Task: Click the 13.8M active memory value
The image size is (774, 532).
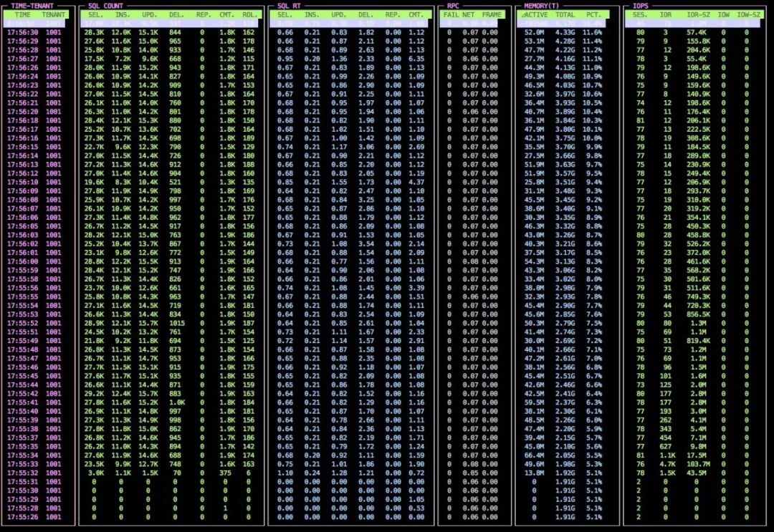Action: point(534,473)
